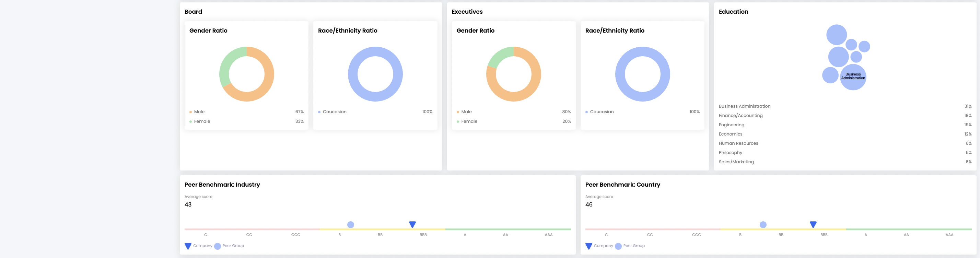Click the BBB rating label on the Industry scale
Viewport: 980px width, 258px height.
tap(423, 235)
